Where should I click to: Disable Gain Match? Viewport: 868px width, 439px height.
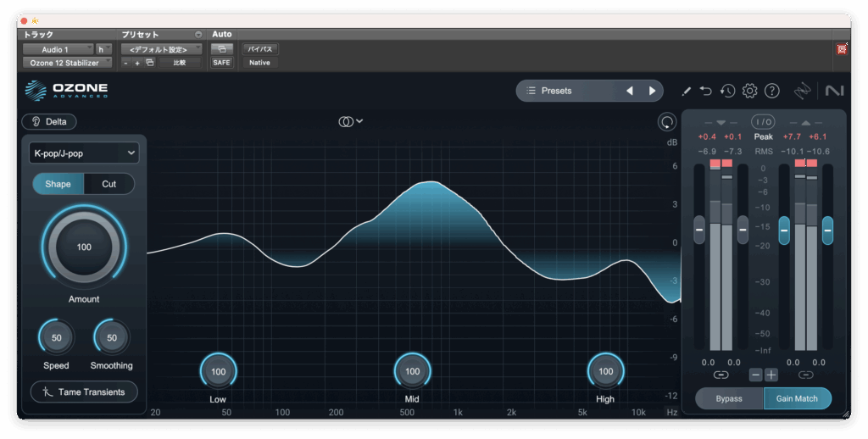[x=797, y=398]
